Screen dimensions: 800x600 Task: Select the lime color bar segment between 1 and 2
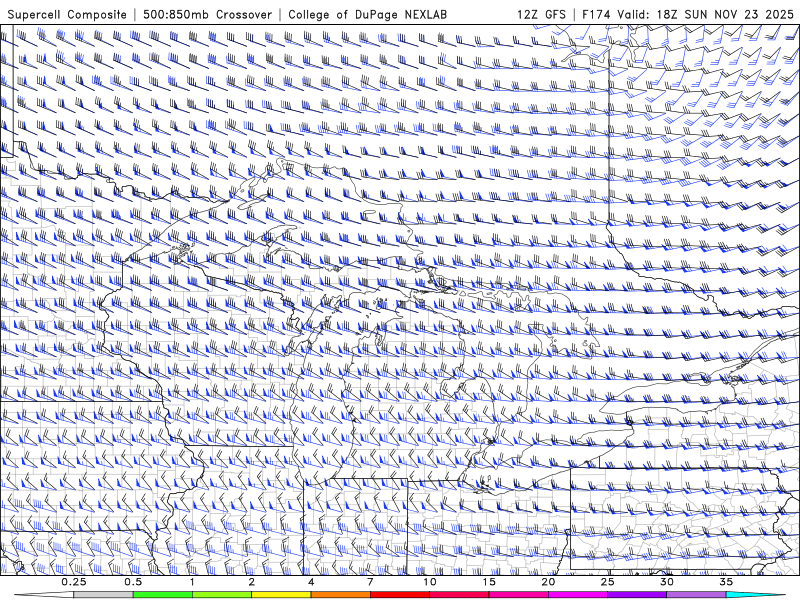click(x=221, y=595)
